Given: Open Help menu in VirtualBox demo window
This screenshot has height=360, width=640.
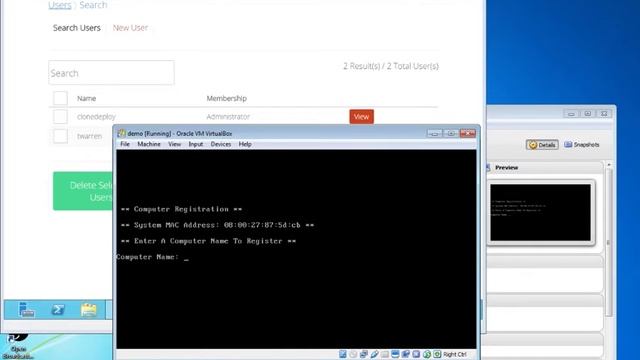Looking at the screenshot, I should click(x=245, y=144).
